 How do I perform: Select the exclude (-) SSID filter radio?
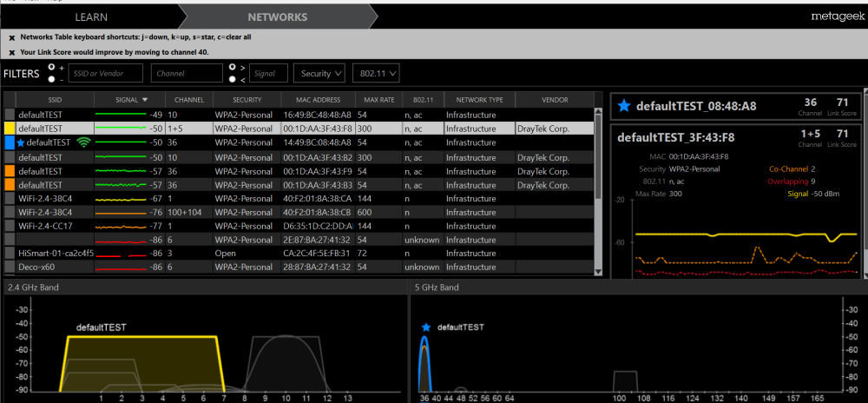[52, 79]
